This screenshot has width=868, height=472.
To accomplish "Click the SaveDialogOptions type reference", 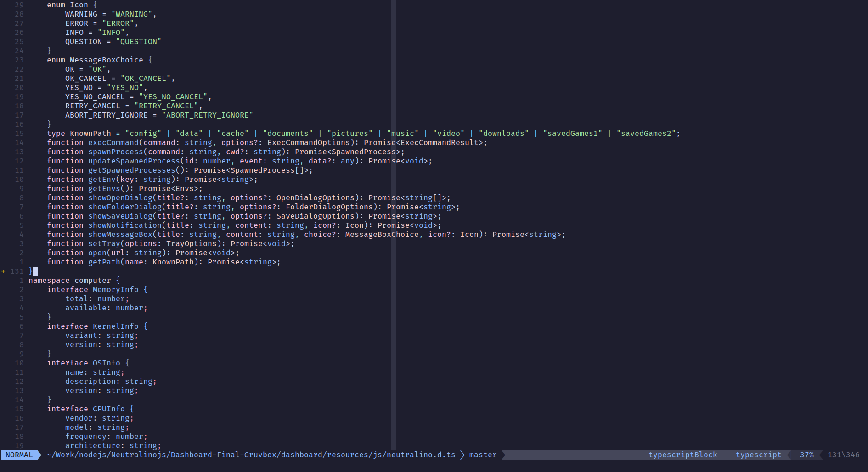I will [315, 216].
